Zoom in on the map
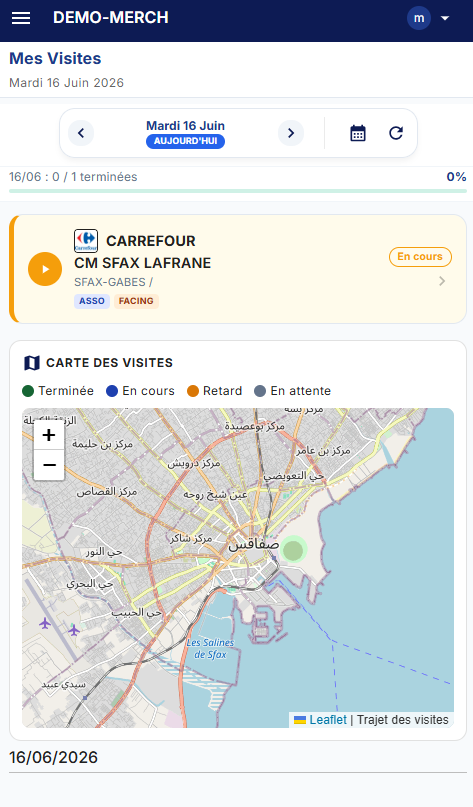 coord(49,435)
